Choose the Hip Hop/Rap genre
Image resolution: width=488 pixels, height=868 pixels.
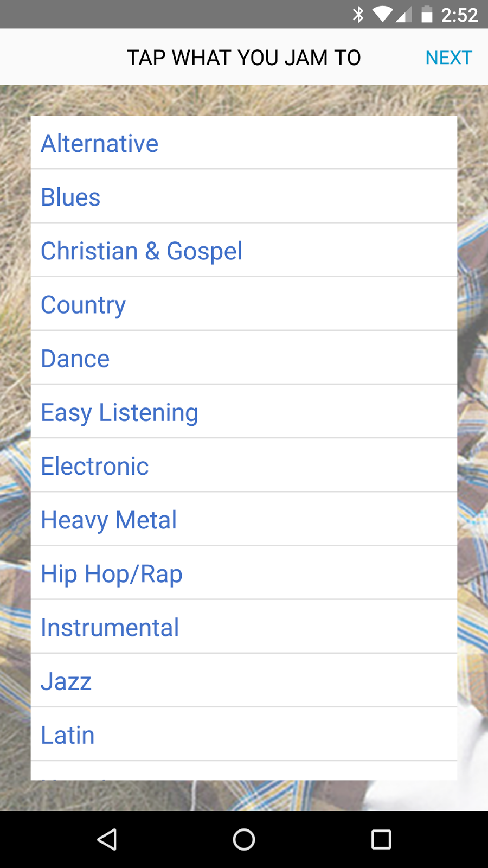(244, 573)
